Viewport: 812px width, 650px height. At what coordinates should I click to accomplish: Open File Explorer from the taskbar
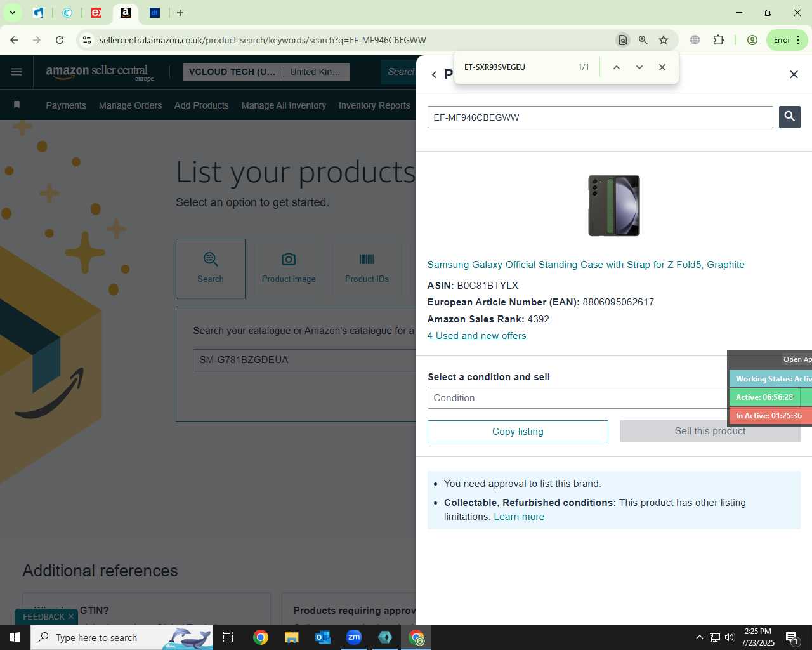tap(291, 637)
